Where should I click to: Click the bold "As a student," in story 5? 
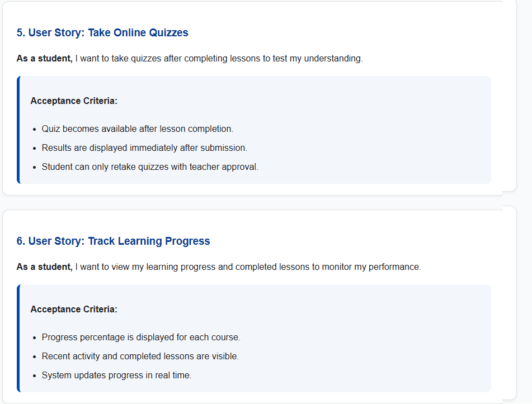coord(44,59)
